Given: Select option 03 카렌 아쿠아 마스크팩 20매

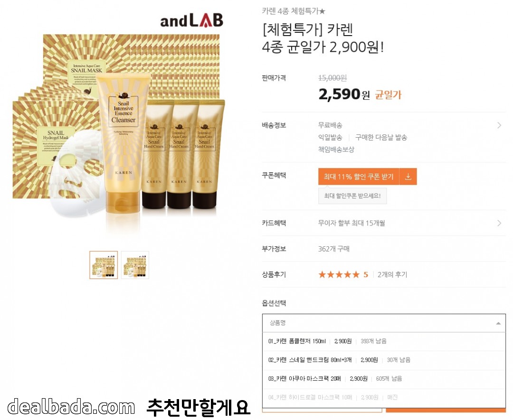Looking at the screenshot, I should [384, 379].
